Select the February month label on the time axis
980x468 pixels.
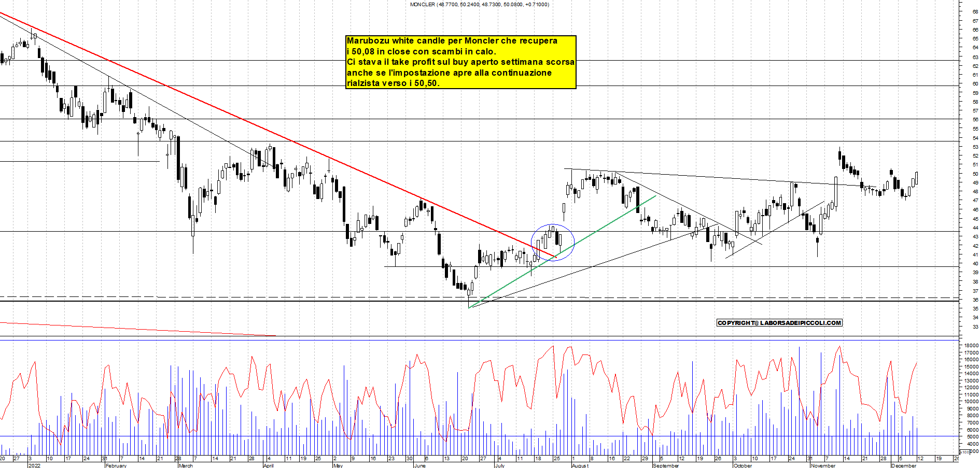coord(116,465)
